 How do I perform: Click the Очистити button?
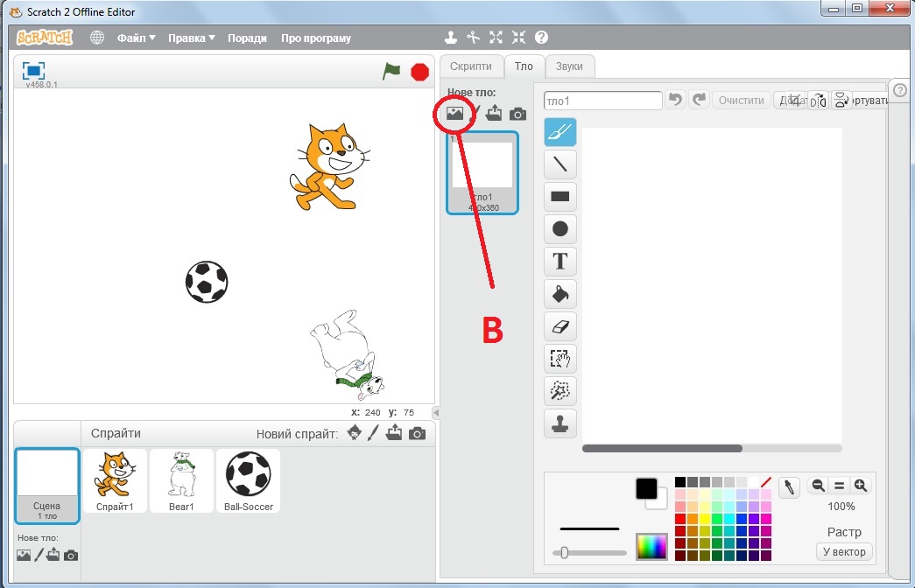click(x=741, y=101)
